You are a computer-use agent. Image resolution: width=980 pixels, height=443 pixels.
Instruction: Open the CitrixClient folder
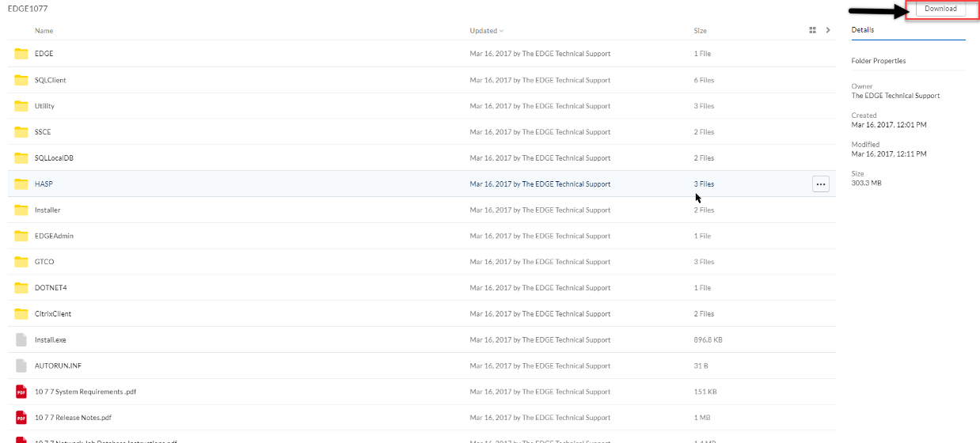point(52,314)
